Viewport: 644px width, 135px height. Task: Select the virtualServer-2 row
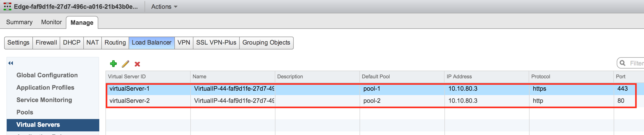130,101
